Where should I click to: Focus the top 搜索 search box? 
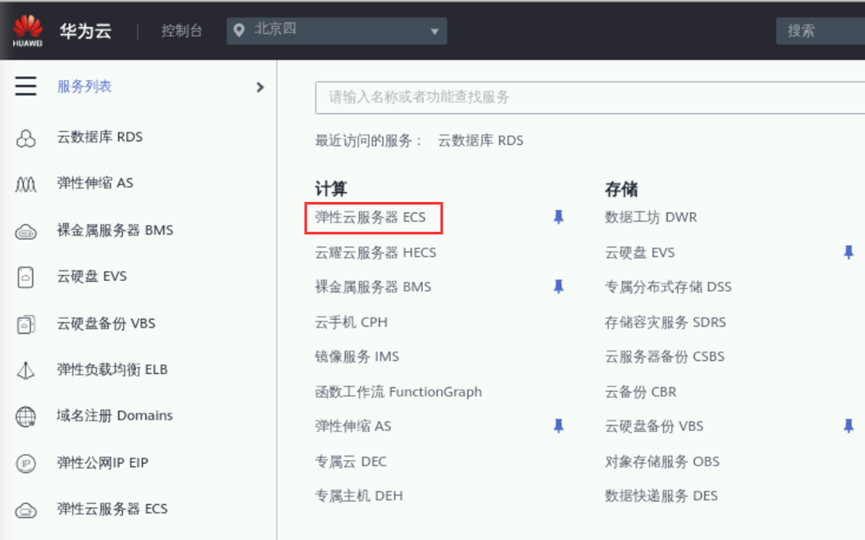pyautogui.click(x=820, y=31)
